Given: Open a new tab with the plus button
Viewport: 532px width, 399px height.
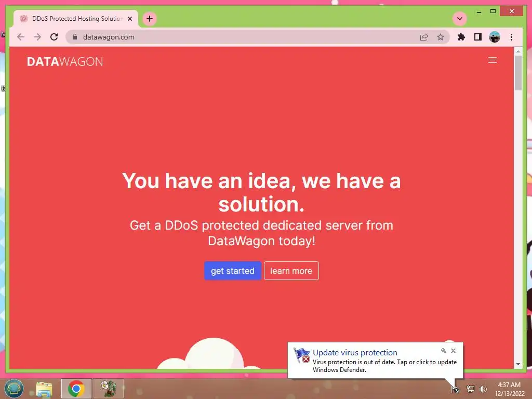Looking at the screenshot, I should pos(150,19).
